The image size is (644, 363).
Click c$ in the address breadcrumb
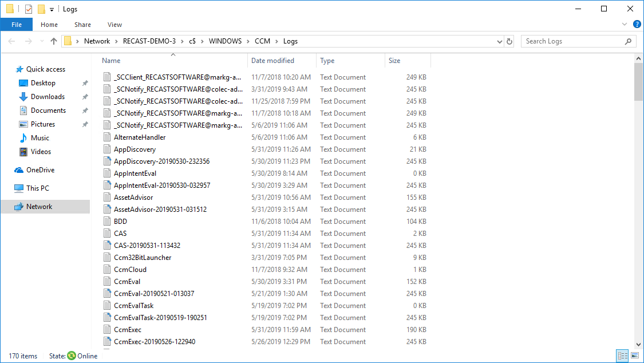coord(192,41)
